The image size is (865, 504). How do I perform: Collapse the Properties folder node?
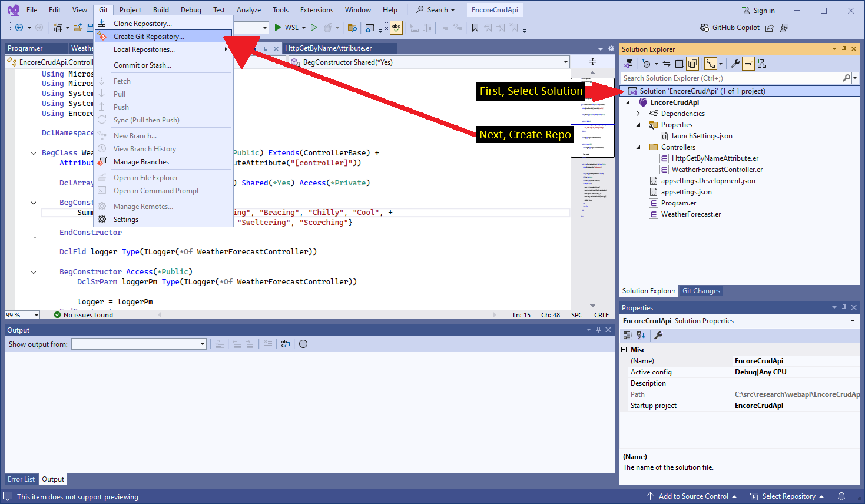[x=638, y=125]
